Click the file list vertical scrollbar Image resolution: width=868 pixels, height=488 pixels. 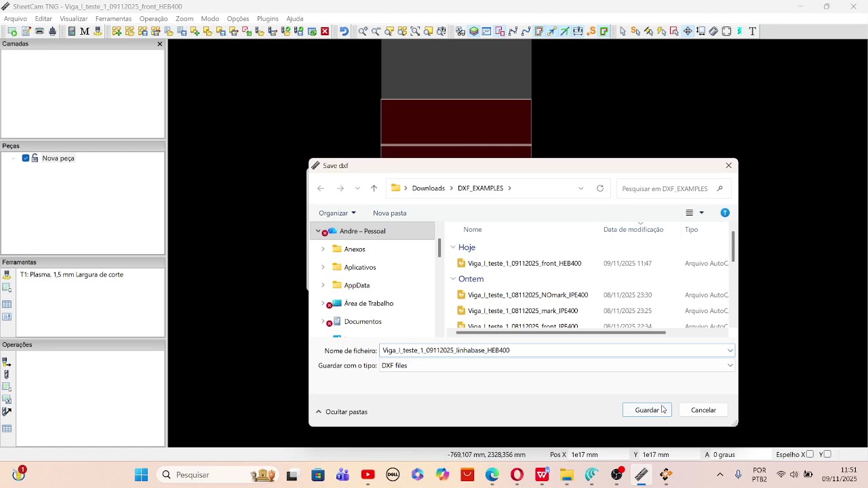[x=733, y=246]
